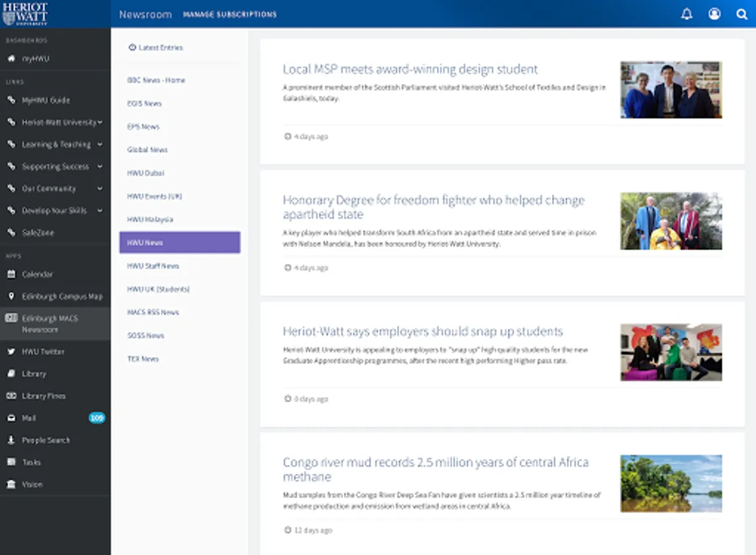This screenshot has height=555, width=756.
Task: Open Congo river mud records article
Action: (435, 469)
